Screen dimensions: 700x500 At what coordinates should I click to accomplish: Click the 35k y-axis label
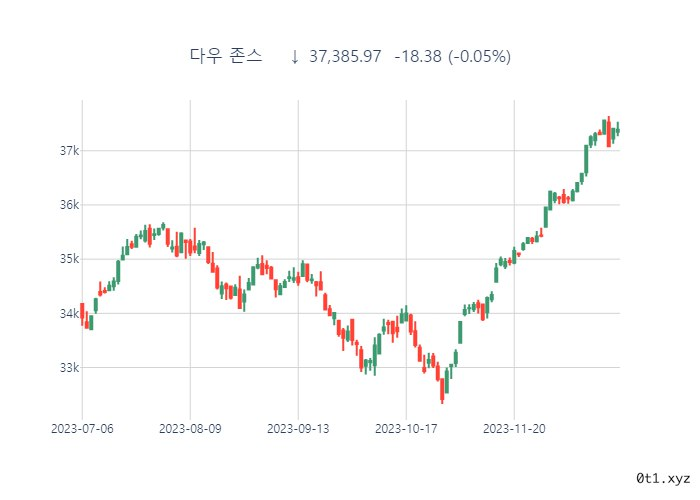[69, 259]
